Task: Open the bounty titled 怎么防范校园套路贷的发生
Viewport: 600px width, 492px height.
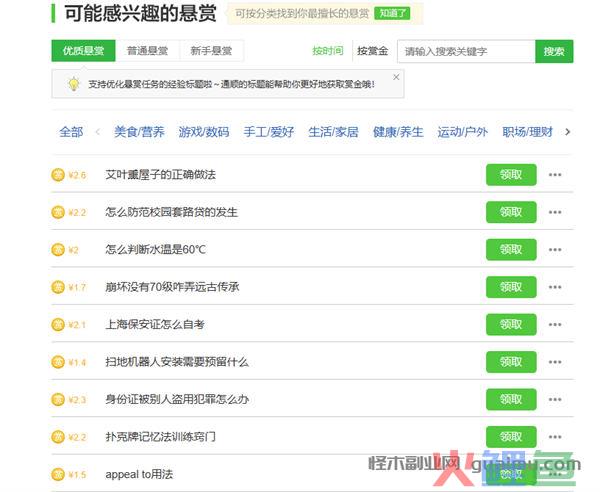Action: (171, 212)
